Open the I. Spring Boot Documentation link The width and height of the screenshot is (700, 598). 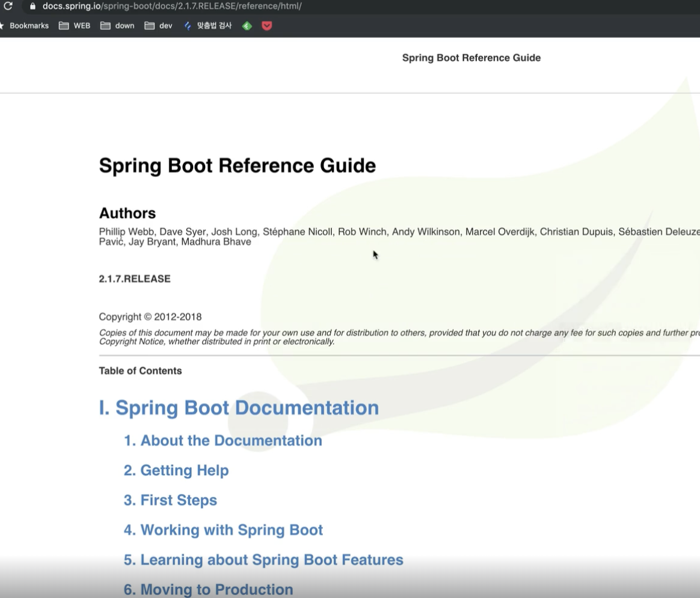point(239,408)
